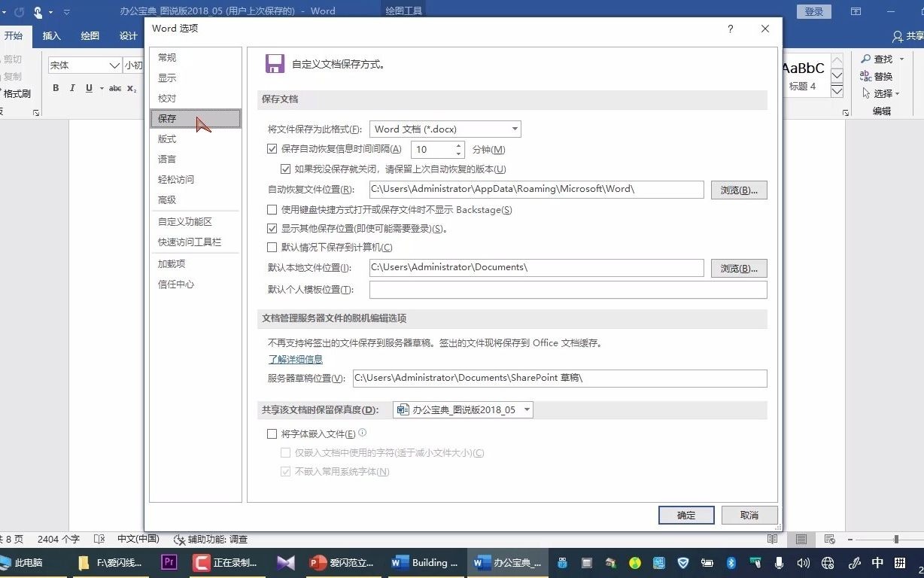Image resolution: width=924 pixels, height=578 pixels.
Task: Open the 了解详细信息 link
Action: click(x=295, y=359)
